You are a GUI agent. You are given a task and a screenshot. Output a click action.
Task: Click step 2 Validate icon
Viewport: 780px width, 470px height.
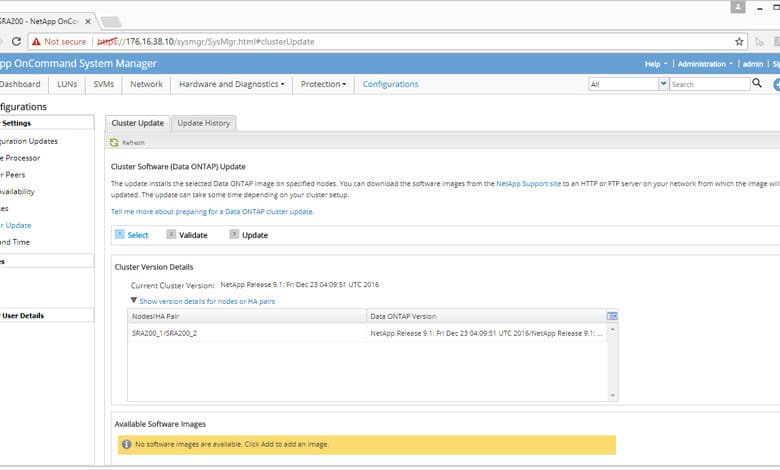click(171, 234)
